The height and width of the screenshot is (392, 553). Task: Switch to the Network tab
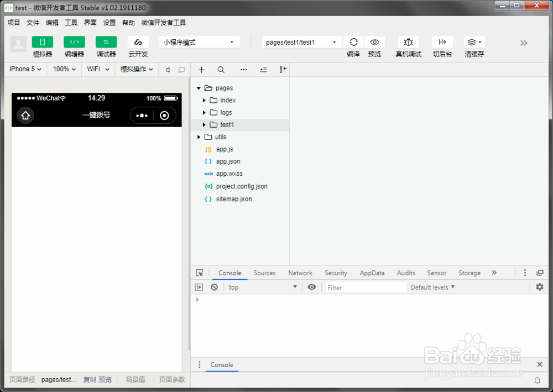coord(300,273)
